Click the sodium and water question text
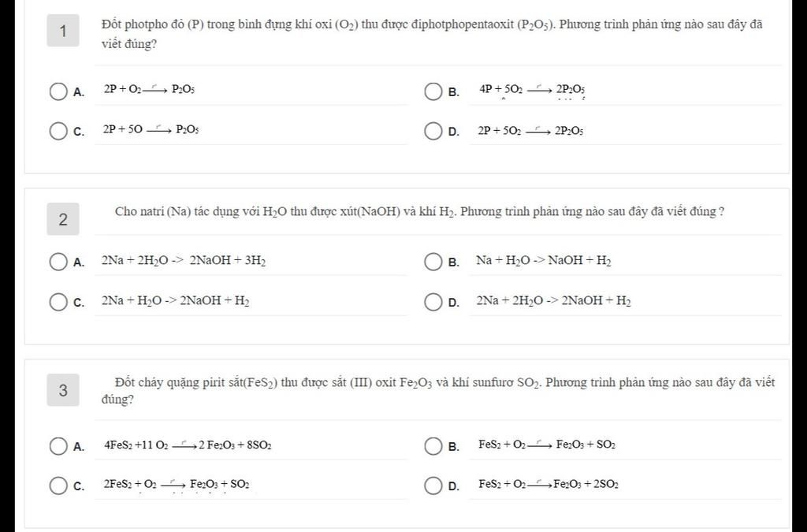The image size is (807, 532). (x=420, y=211)
